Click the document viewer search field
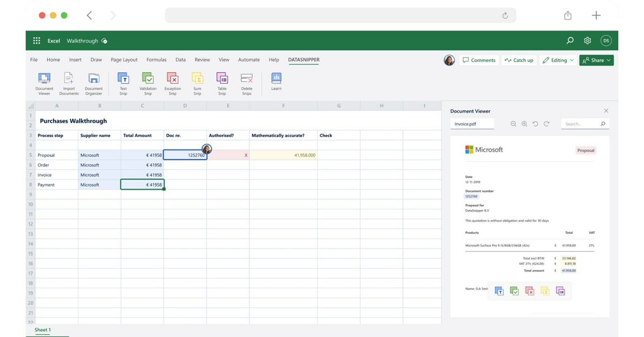The width and height of the screenshot is (644, 337). pos(581,124)
